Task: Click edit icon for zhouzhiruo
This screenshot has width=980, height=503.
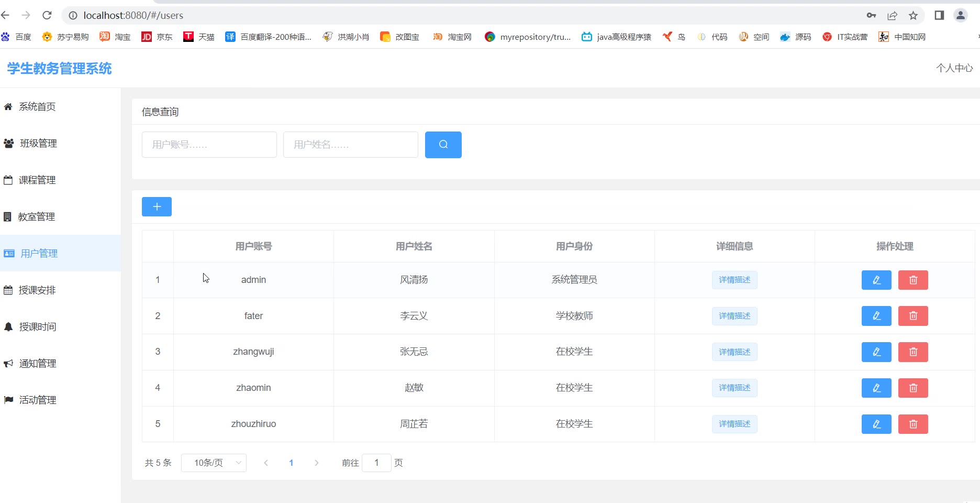Action: (x=876, y=424)
